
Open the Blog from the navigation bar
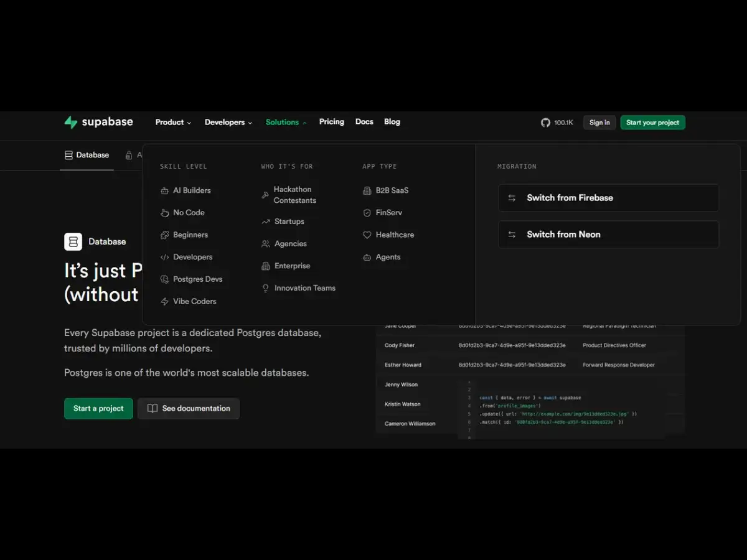[x=392, y=122]
